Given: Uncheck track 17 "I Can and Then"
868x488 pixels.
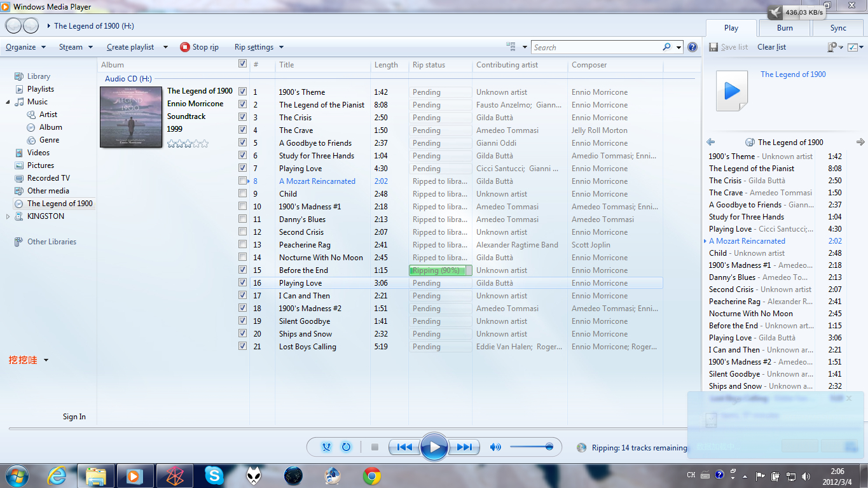Looking at the screenshot, I should (x=242, y=295).
